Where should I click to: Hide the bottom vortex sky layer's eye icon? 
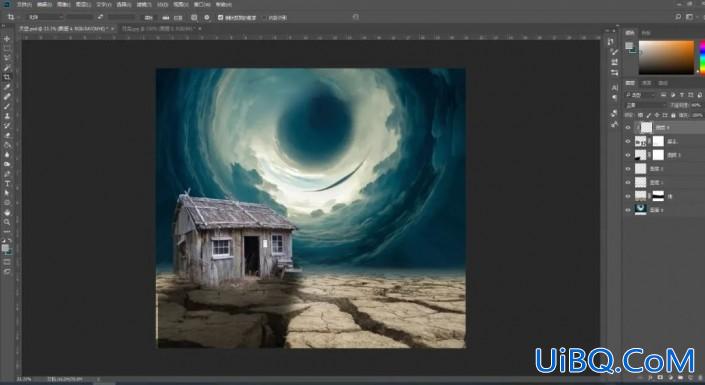tap(628, 210)
